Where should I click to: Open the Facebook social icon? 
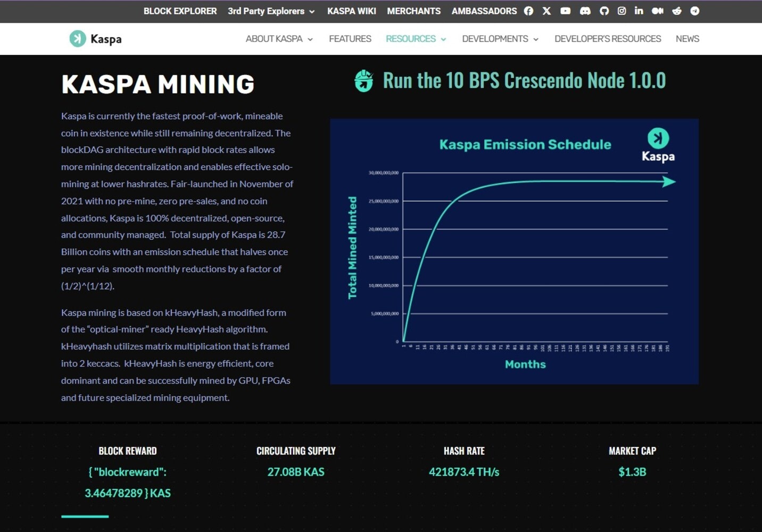pyautogui.click(x=528, y=11)
